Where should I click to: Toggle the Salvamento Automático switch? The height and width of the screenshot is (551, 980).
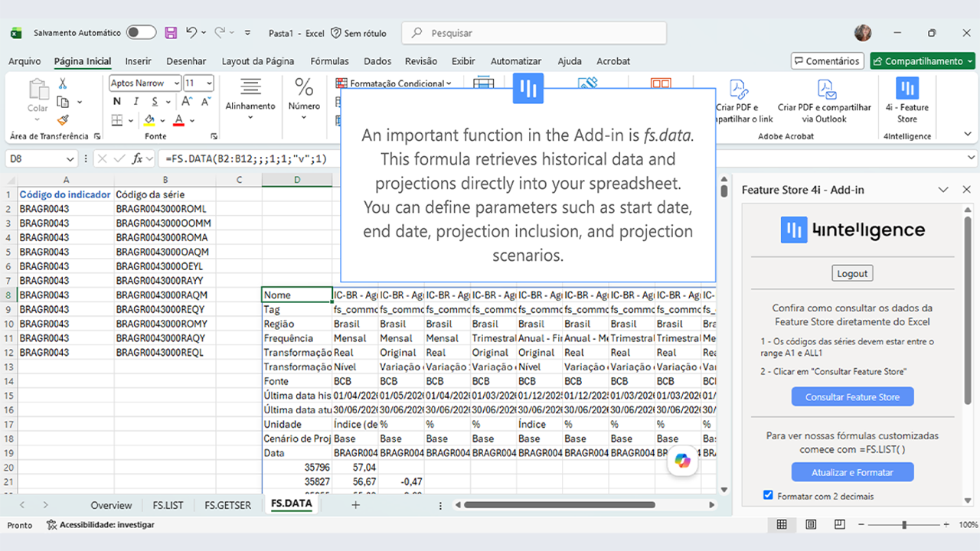tap(141, 33)
